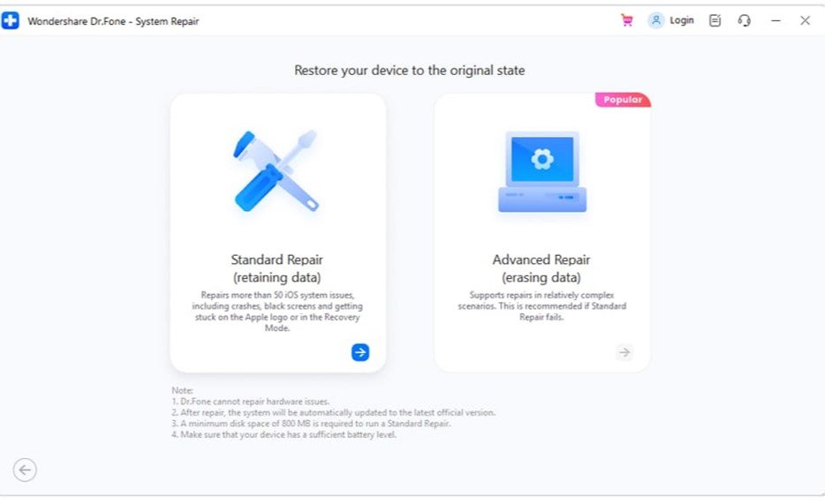Select the Standard Repair (retaining data) title
The width and height of the screenshot is (825, 504).
[x=276, y=268]
